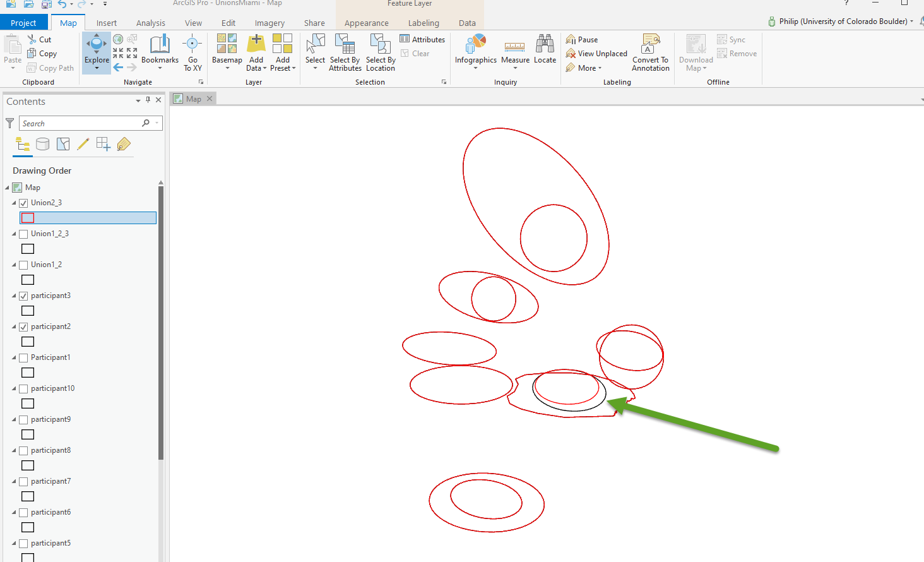Collapse the Union1_2_3 layer legend
This screenshot has width=924, height=562.
14,234
